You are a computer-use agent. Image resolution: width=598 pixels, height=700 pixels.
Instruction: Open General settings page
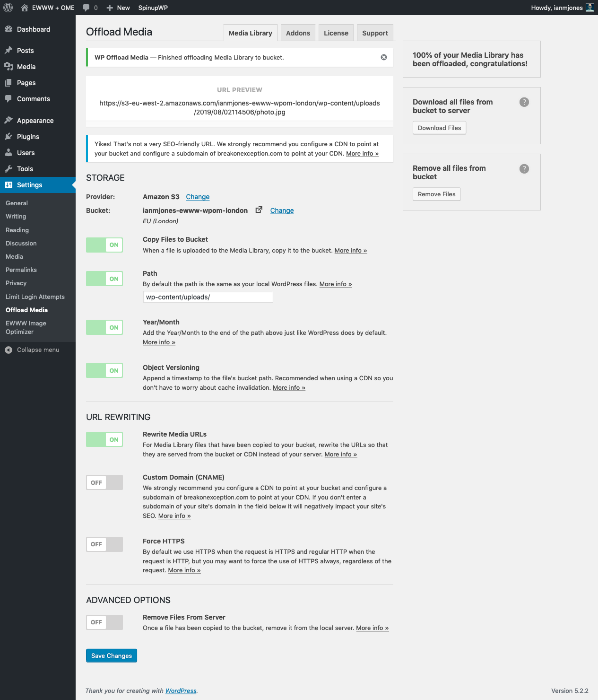click(x=17, y=203)
